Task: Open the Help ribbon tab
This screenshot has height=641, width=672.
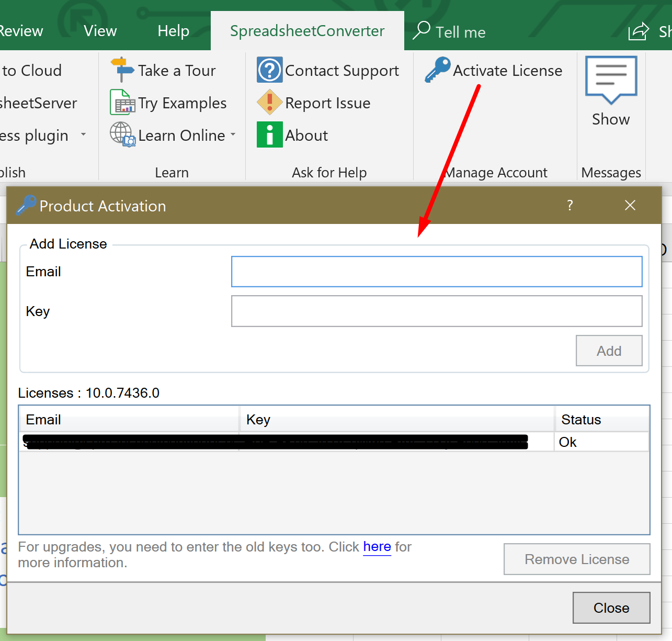Action: coord(173,31)
